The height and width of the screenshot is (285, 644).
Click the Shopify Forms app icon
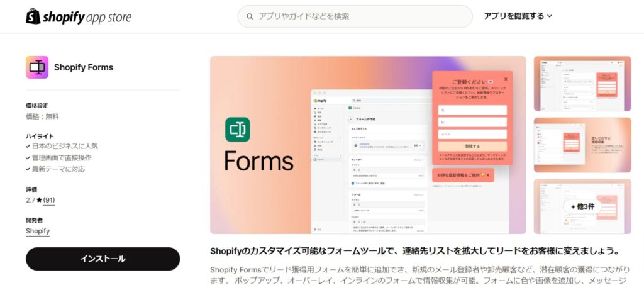pyautogui.click(x=37, y=67)
